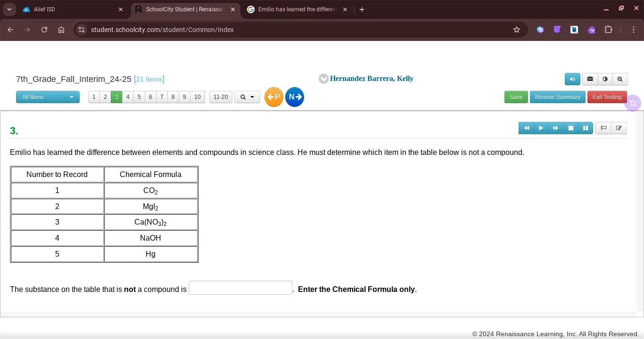
Task: Go to next question with N arrow
Action: click(x=295, y=97)
